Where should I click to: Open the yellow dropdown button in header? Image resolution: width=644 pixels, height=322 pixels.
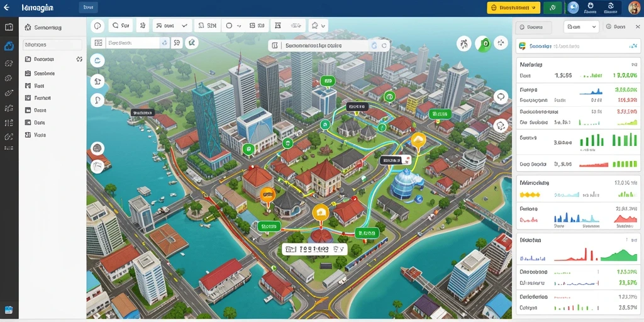(x=513, y=8)
